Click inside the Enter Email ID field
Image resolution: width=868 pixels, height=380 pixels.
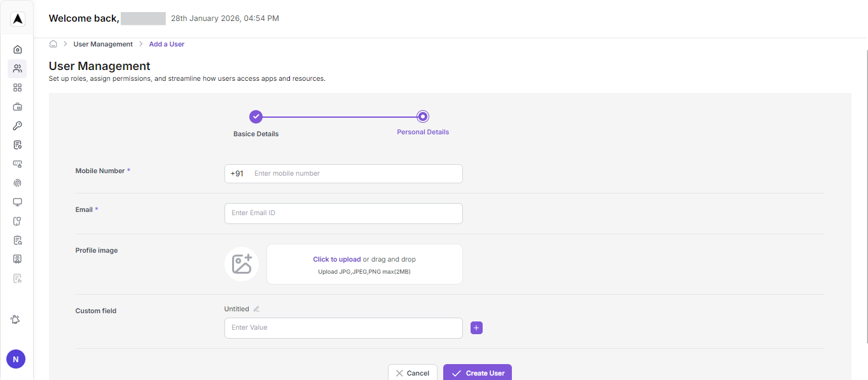[x=343, y=213]
